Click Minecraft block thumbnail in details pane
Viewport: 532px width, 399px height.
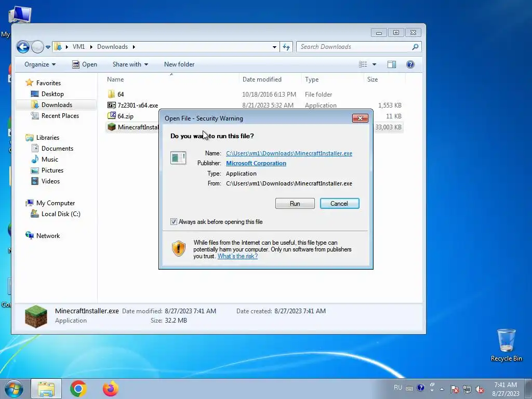coord(36,316)
